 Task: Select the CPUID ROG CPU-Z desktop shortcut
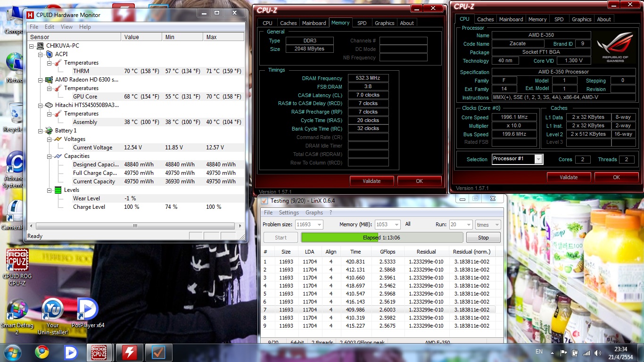click(x=17, y=267)
